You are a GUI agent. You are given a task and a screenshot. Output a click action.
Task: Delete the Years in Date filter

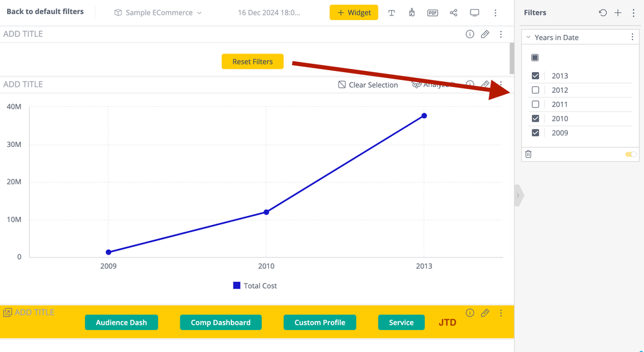529,154
